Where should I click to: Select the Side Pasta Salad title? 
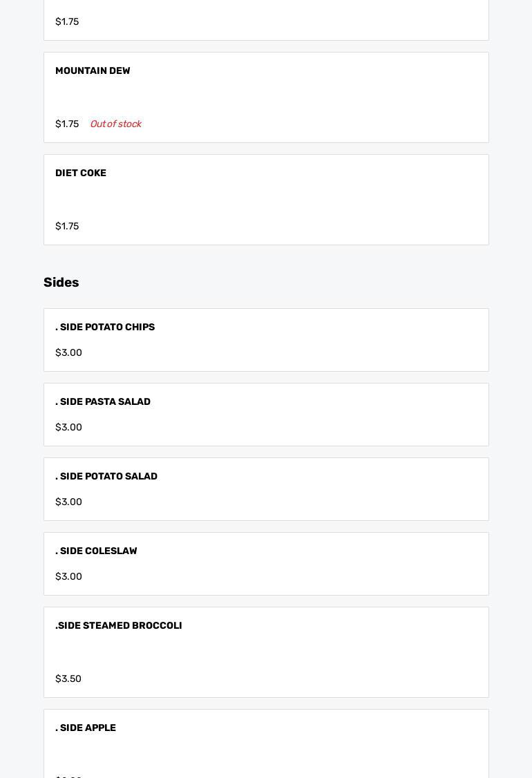103,402
